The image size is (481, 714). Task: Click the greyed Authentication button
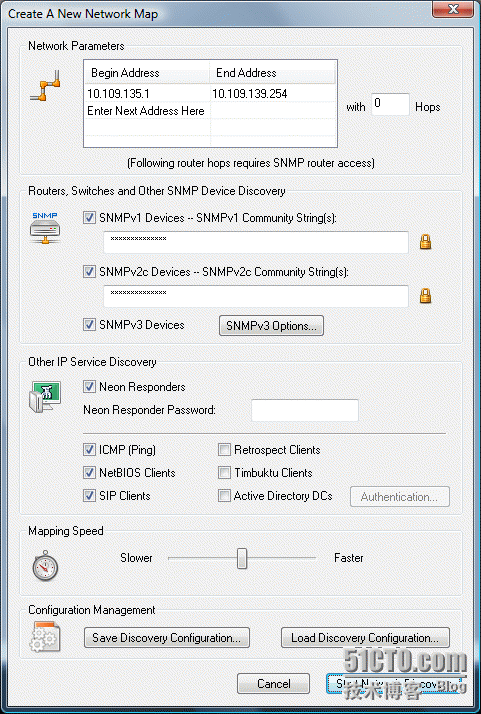(x=399, y=497)
